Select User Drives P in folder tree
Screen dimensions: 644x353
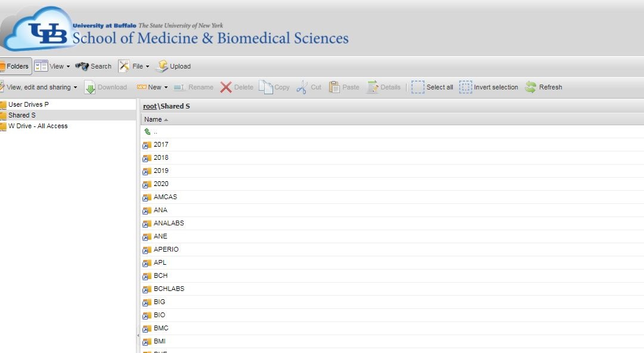[28, 104]
